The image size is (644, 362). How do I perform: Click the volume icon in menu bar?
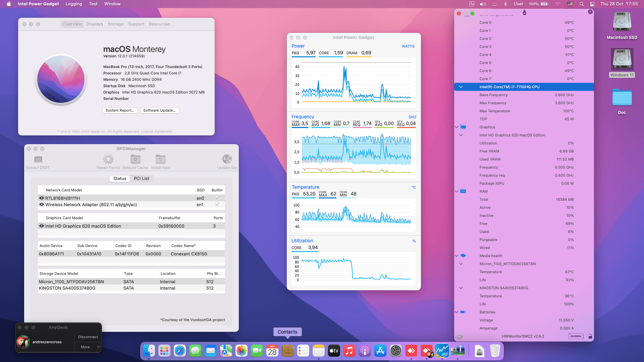click(x=483, y=4)
